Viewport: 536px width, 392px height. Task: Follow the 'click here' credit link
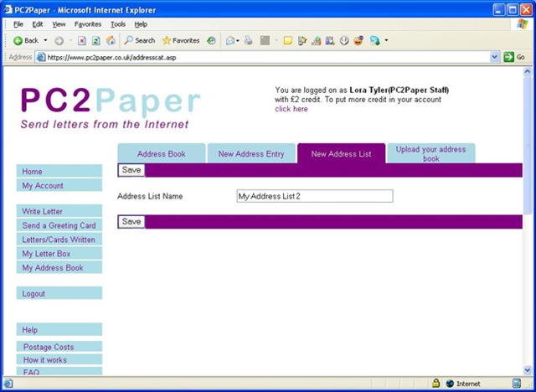[291, 109]
